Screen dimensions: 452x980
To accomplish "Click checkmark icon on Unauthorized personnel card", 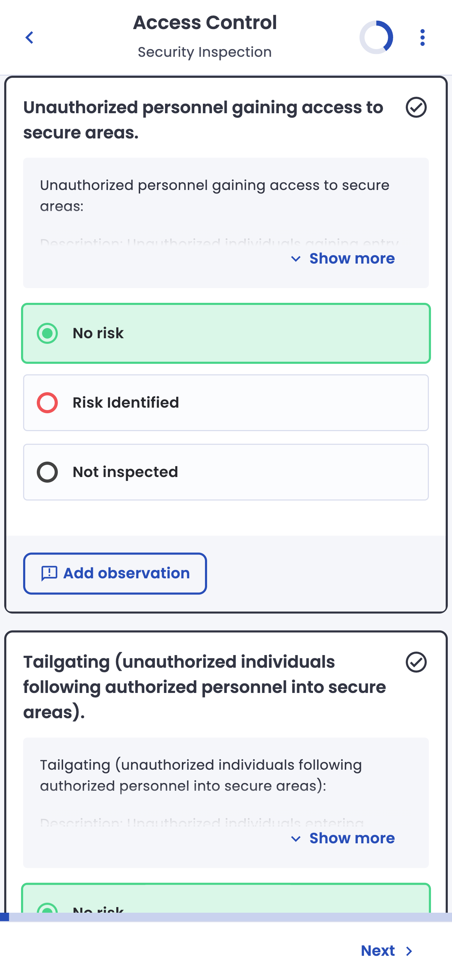I will 416,107.
